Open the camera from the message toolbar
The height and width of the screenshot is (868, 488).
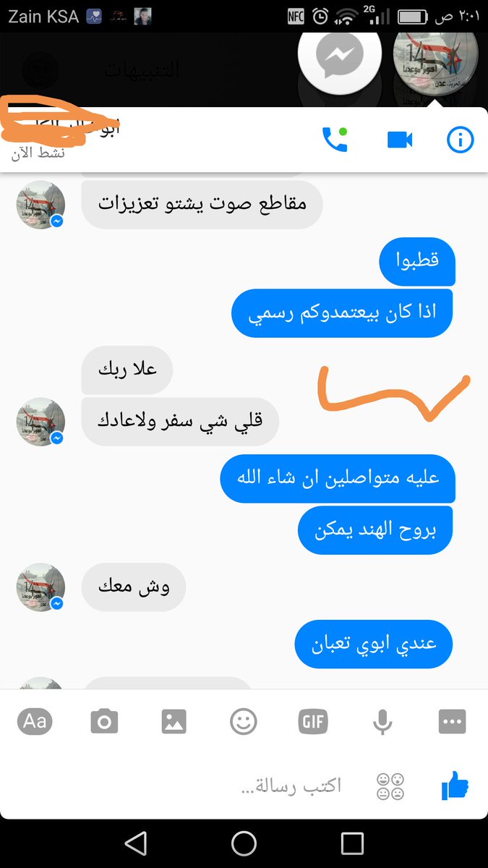click(x=104, y=721)
